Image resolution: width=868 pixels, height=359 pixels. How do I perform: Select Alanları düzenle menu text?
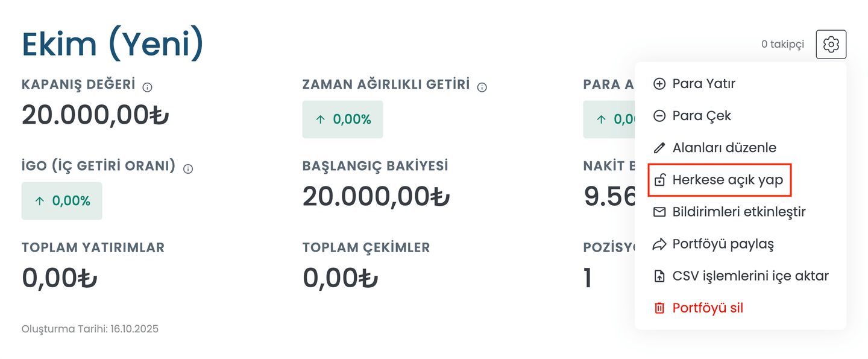[x=724, y=148]
